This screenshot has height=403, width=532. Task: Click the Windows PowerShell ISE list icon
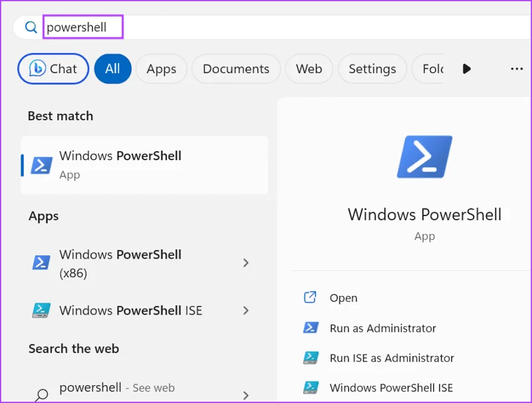[x=41, y=310]
